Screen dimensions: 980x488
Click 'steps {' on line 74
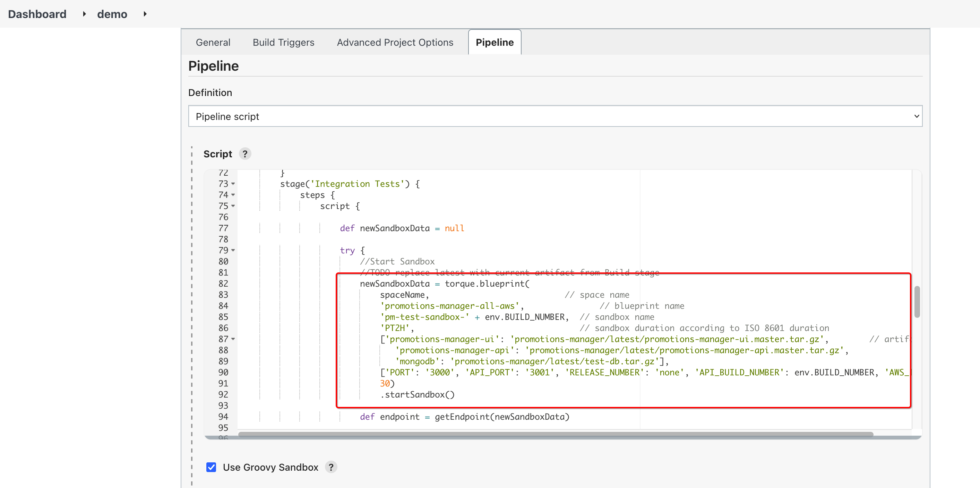(318, 195)
